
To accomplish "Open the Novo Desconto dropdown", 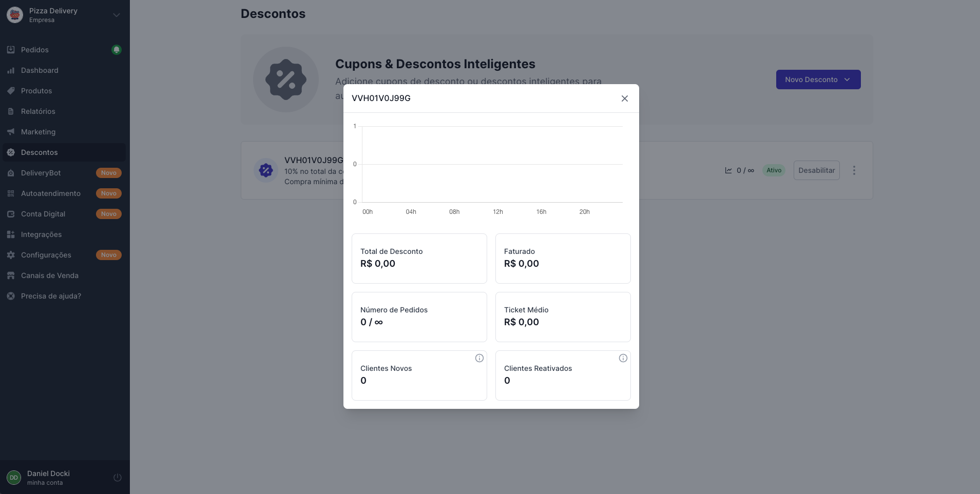I will click(818, 80).
